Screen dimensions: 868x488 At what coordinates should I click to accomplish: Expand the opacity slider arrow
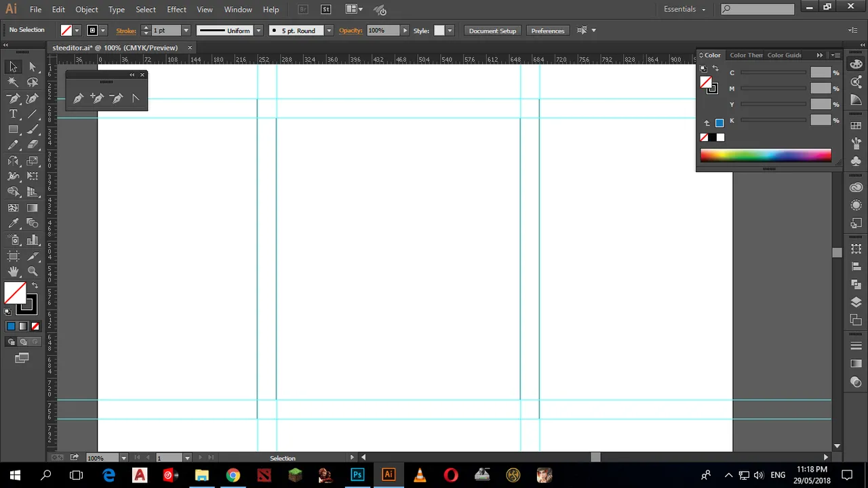tap(405, 30)
